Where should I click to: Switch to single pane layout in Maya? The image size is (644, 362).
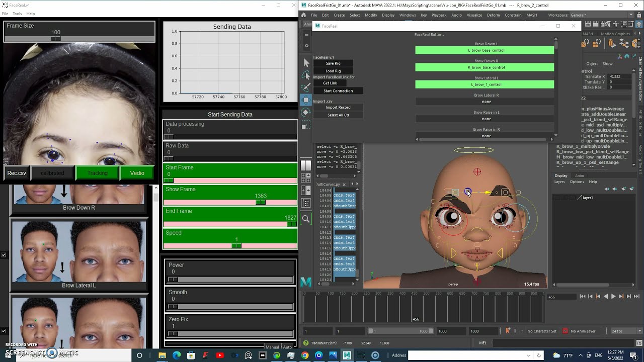306,165
